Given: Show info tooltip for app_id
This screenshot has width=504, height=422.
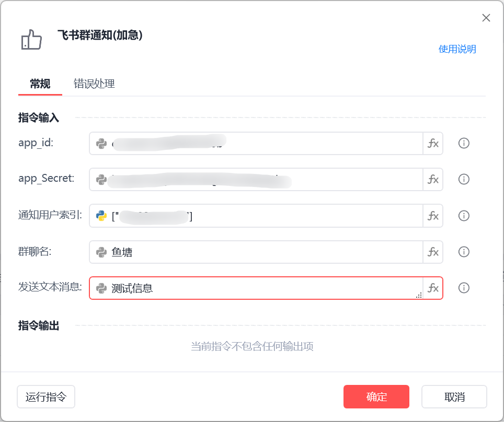Looking at the screenshot, I should point(464,143).
